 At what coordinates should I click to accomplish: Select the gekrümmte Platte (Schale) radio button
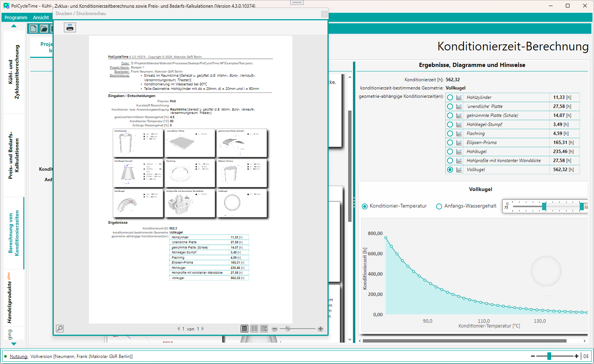(450, 115)
